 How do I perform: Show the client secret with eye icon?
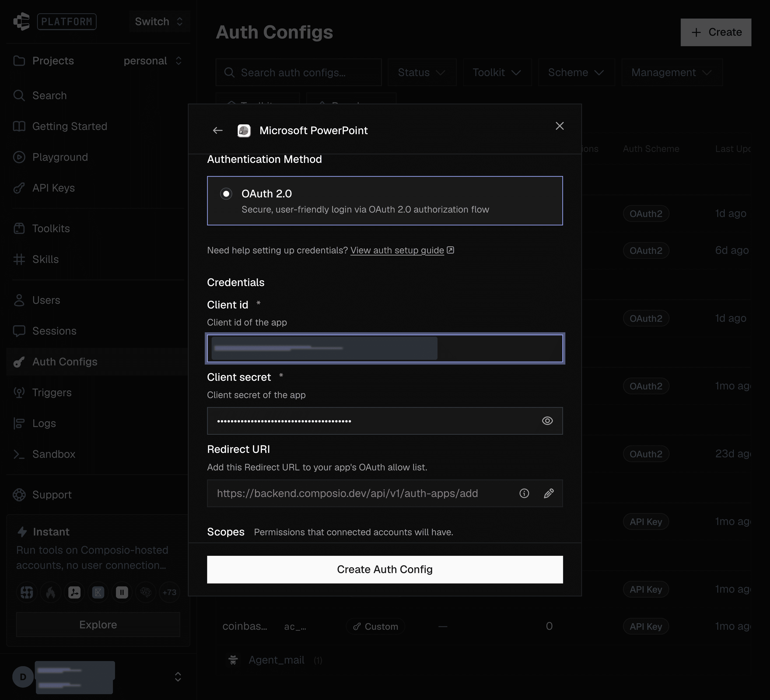547,421
